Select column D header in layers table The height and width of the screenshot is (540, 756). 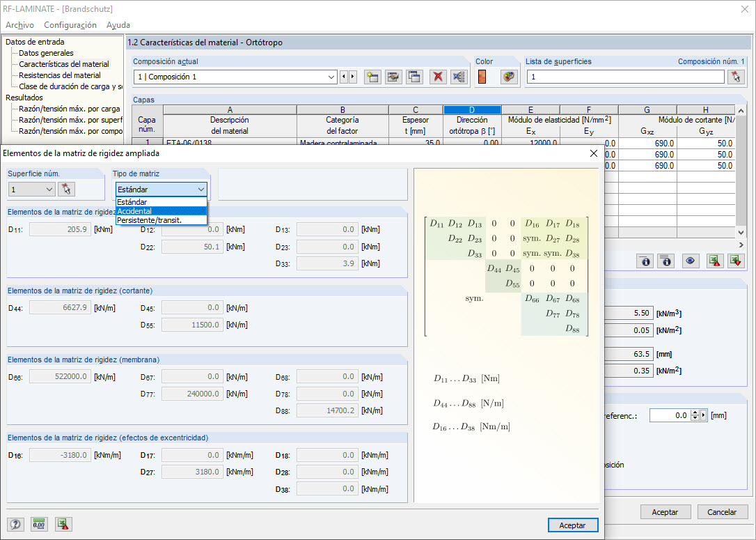(x=472, y=110)
